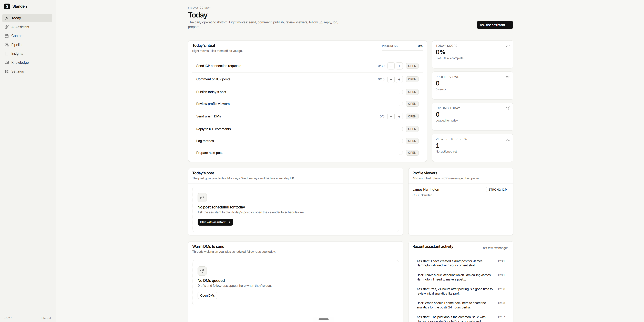Click OPEN badge for Log metrics
This screenshot has height=322, width=644.
tap(412, 141)
